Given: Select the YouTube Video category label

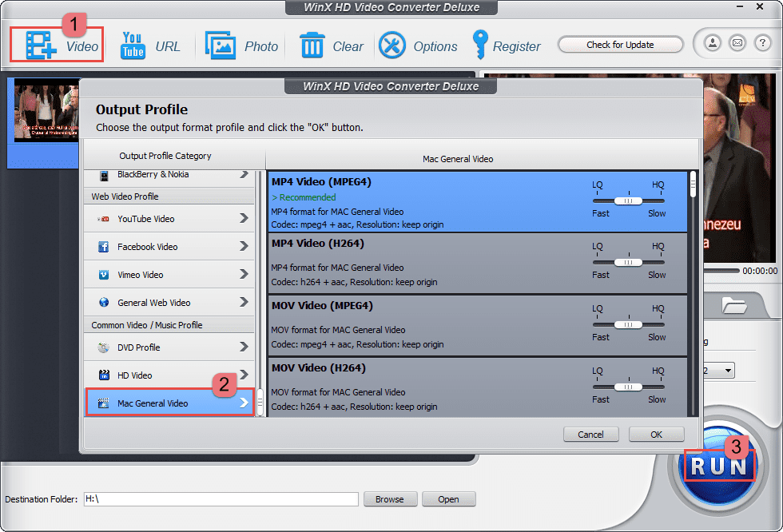Looking at the screenshot, I should (145, 219).
